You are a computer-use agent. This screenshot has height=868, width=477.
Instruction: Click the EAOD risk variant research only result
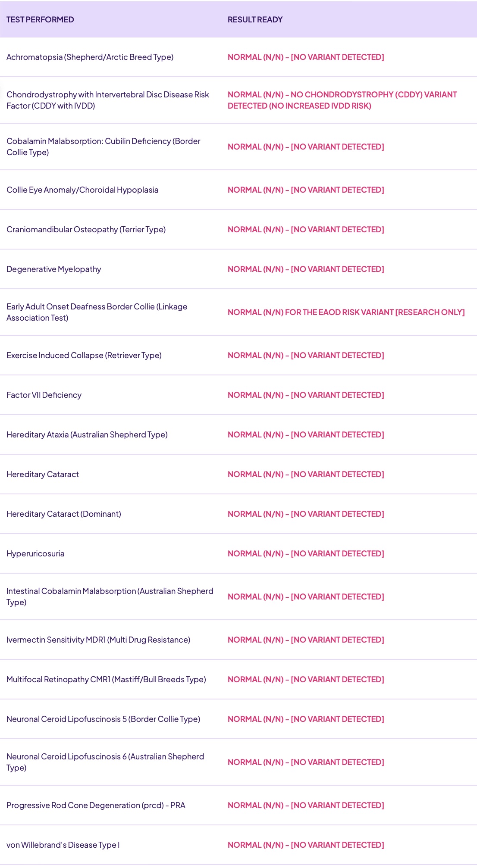[346, 312]
